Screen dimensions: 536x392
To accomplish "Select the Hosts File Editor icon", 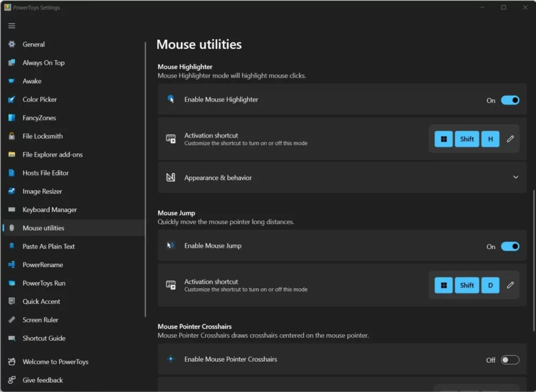I will [x=12, y=173].
